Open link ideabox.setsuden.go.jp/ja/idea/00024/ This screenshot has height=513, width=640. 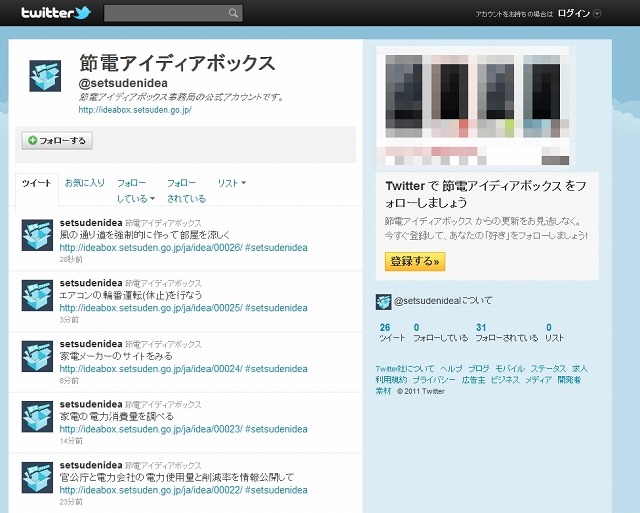(151, 369)
